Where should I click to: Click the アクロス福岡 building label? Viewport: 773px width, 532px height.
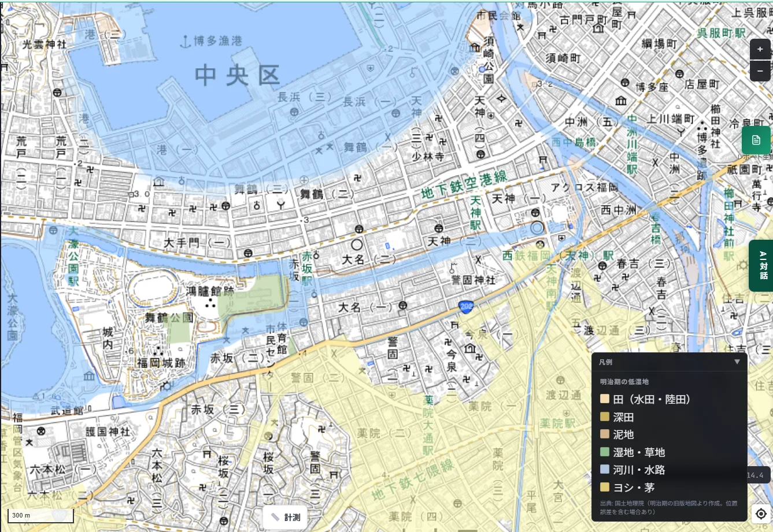tap(583, 187)
